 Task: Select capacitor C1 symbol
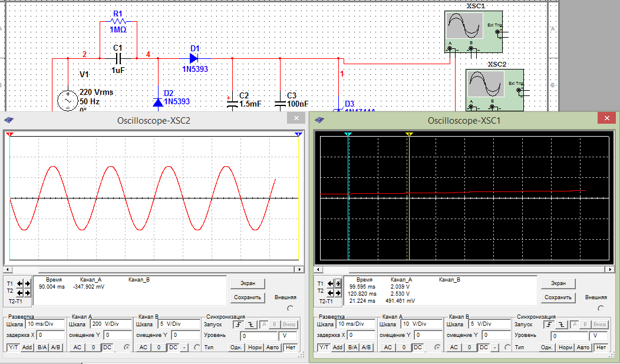coord(118,59)
